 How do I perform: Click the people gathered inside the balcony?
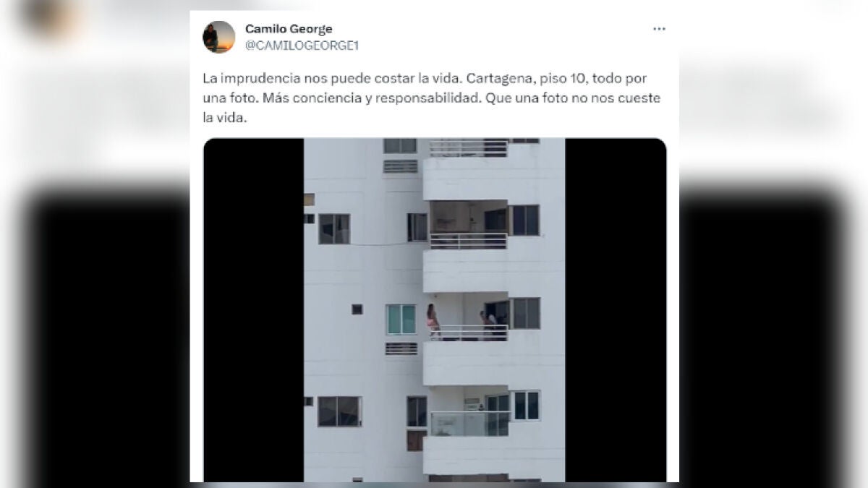(x=488, y=323)
